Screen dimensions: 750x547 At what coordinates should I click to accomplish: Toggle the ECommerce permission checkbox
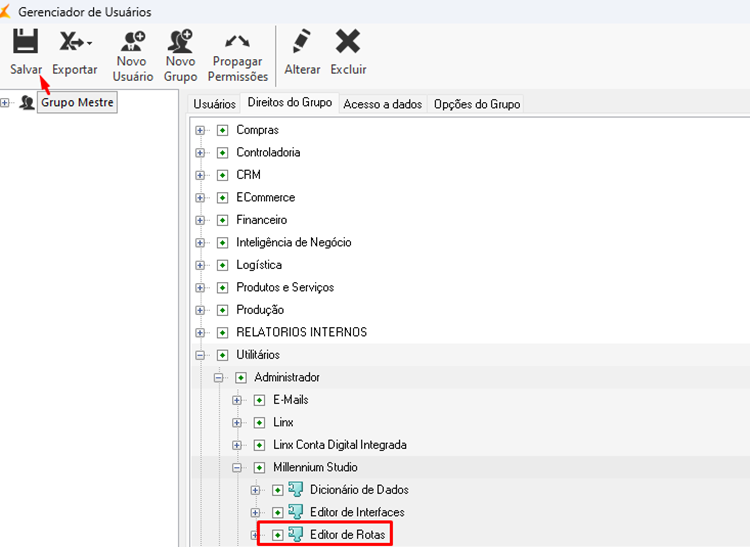(x=222, y=197)
